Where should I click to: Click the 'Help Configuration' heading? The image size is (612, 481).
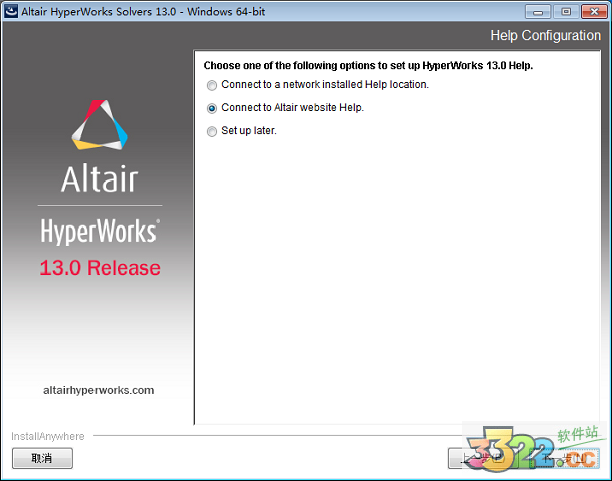click(x=546, y=36)
